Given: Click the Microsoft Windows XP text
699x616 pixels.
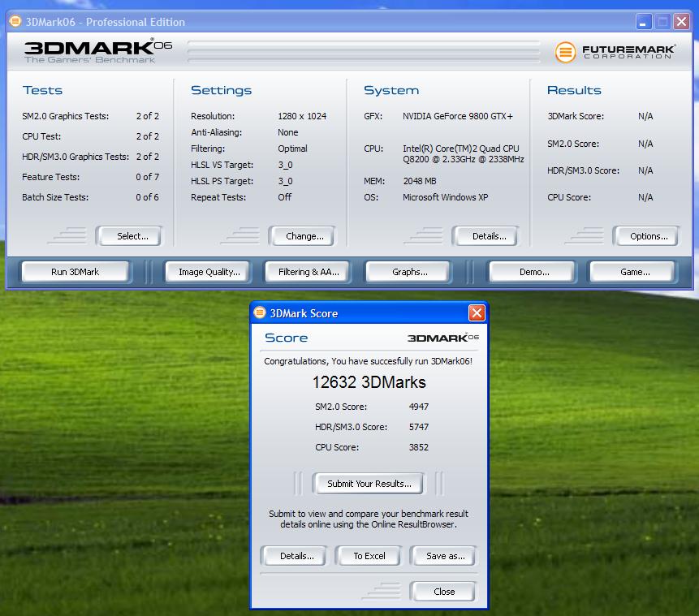Looking at the screenshot, I should click(446, 197).
